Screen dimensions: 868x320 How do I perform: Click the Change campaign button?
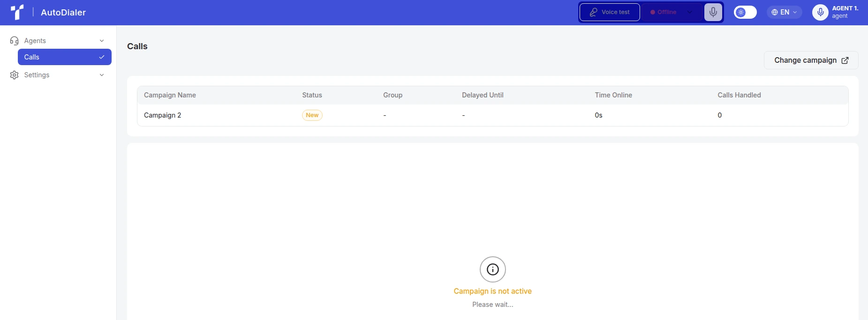pos(811,60)
